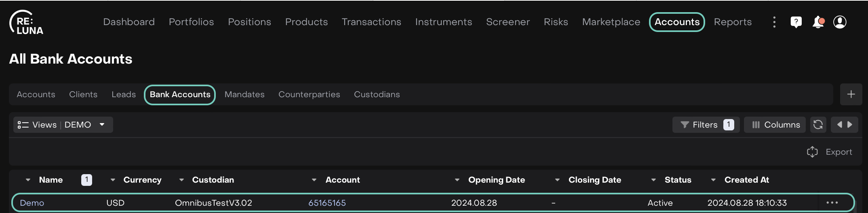Expand the Currency column header menu
The width and height of the screenshot is (868, 213).
click(x=113, y=180)
